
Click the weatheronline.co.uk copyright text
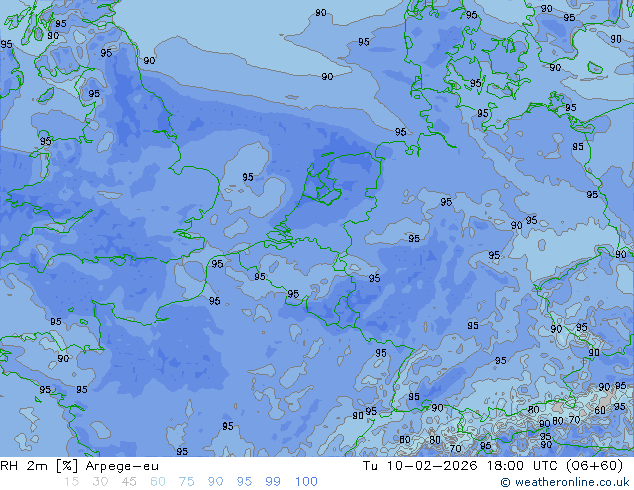tap(564, 482)
